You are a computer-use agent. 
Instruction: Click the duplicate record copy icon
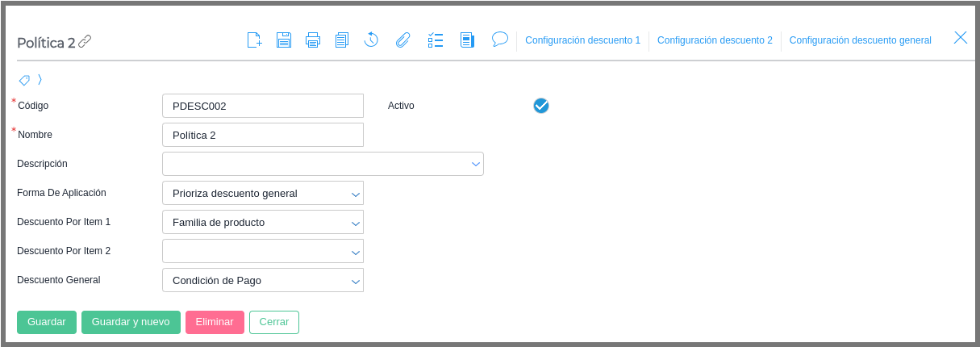tap(342, 40)
